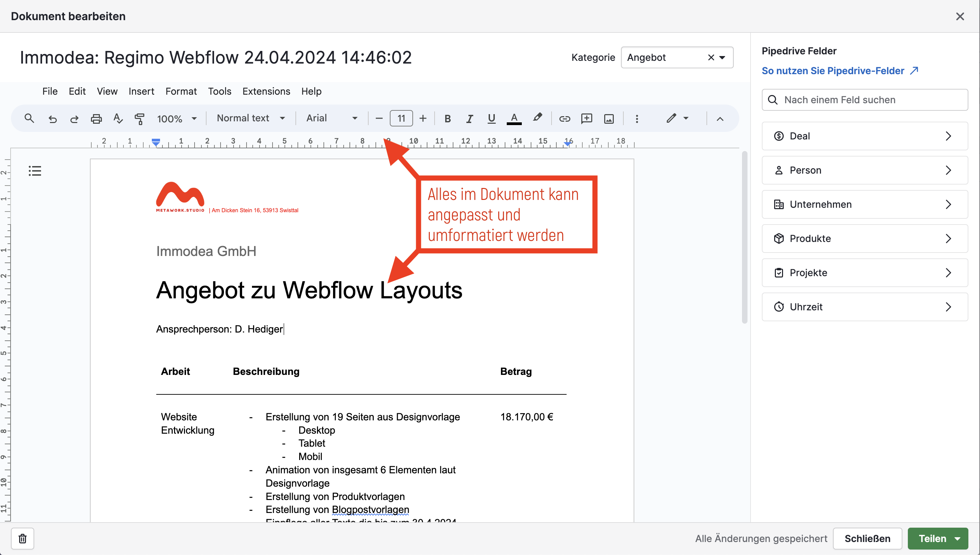980x555 pixels.
Task: Click the Schließen button
Action: point(867,539)
